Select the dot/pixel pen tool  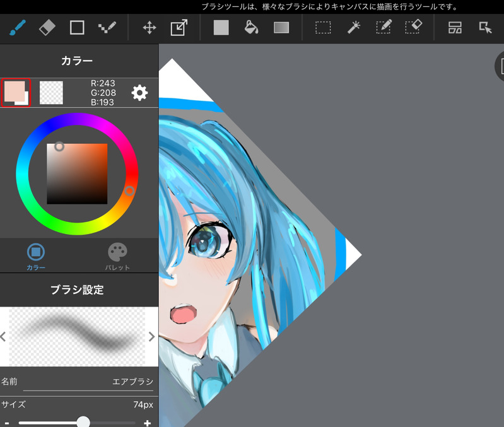(x=107, y=28)
